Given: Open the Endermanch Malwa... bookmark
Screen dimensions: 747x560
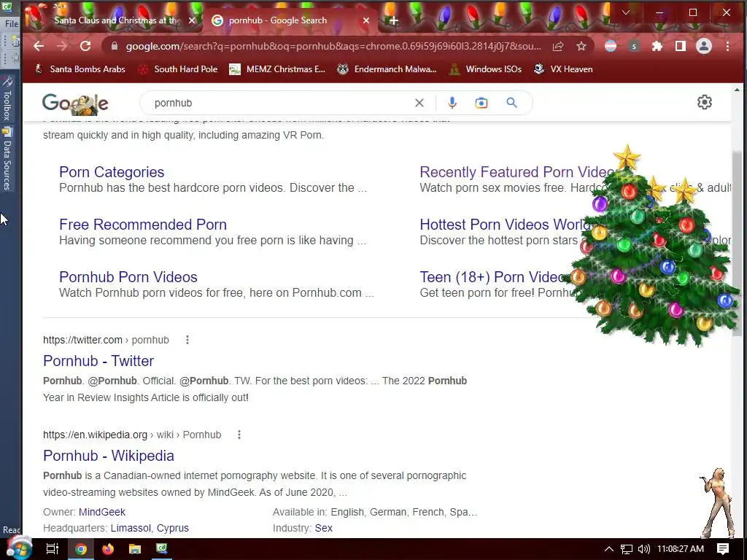Looking at the screenshot, I should click(x=387, y=69).
